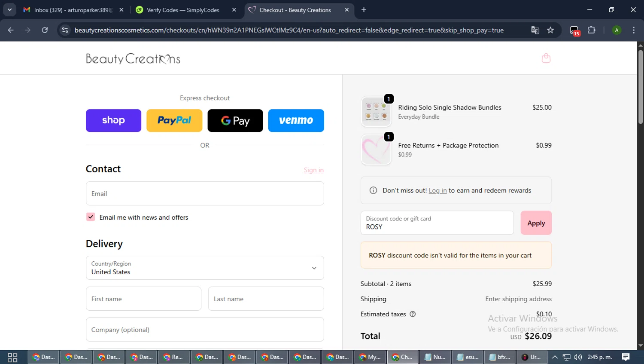Image resolution: width=644 pixels, height=364 pixels.
Task: Pay using the Venmo button
Action: coord(296,120)
